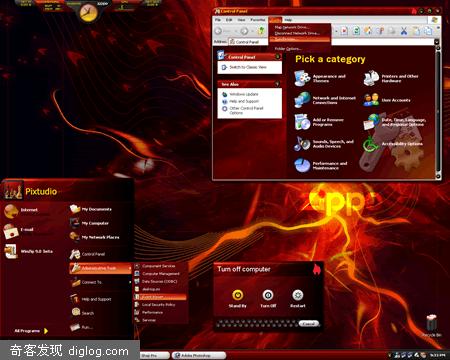The height and width of the screenshot is (360, 450).
Task: Open Network and Internet Connections icon
Action: [303, 100]
